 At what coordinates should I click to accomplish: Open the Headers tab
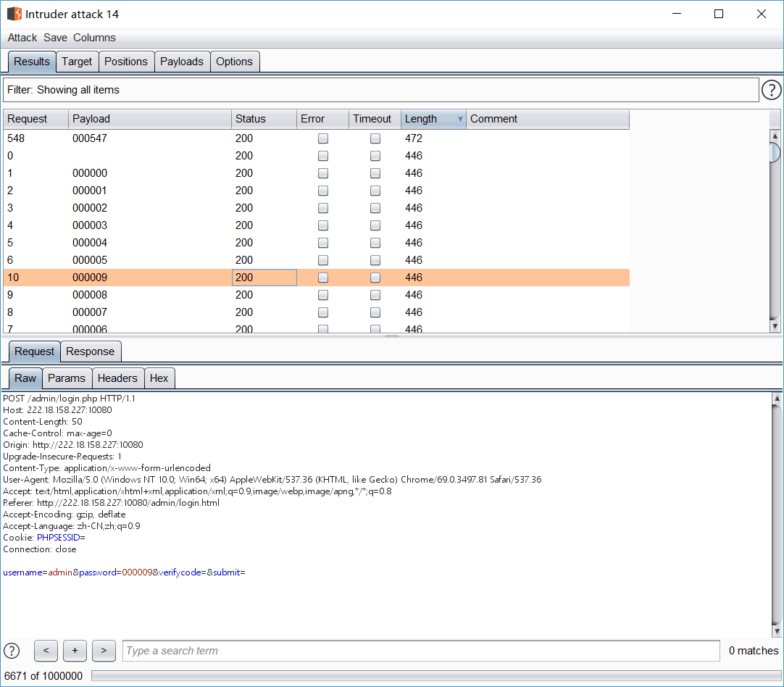(117, 378)
